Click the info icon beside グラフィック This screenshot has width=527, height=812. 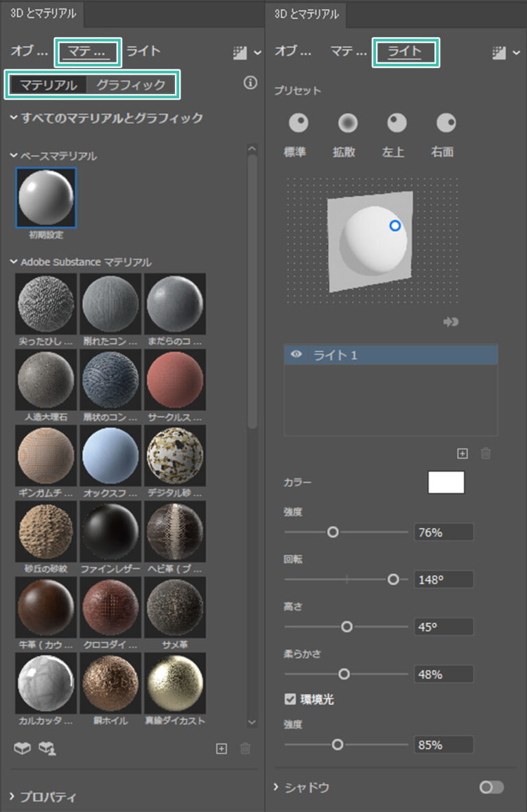click(250, 83)
